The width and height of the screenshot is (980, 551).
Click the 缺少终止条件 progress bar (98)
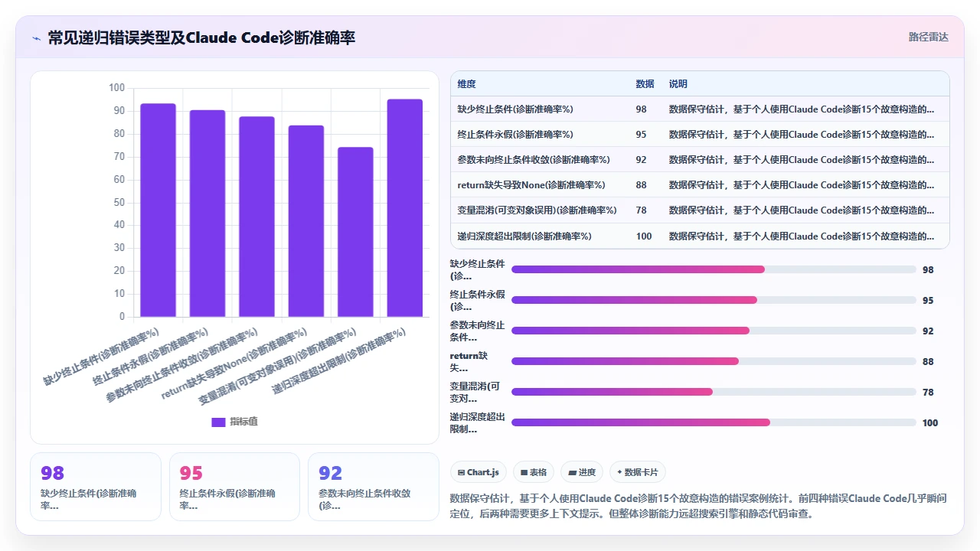click(714, 269)
